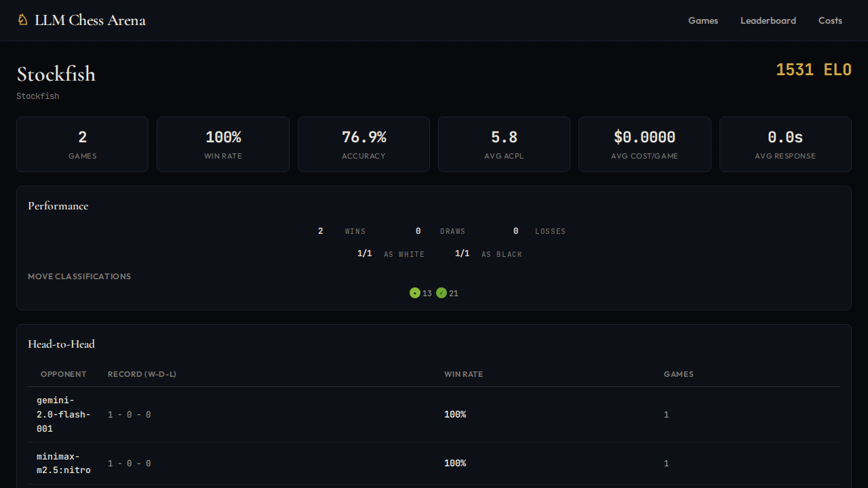
Task: Click the 1 - 0 - 0 record for minimax
Action: pos(130,464)
